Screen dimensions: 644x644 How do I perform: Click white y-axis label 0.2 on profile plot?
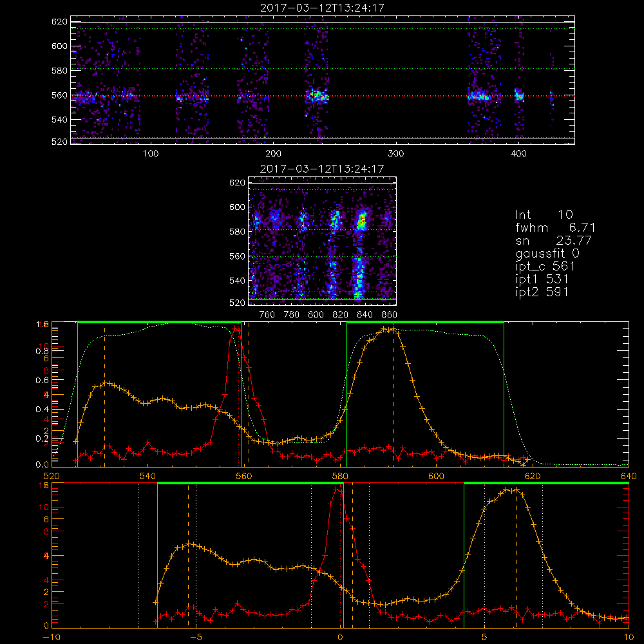coord(42,438)
